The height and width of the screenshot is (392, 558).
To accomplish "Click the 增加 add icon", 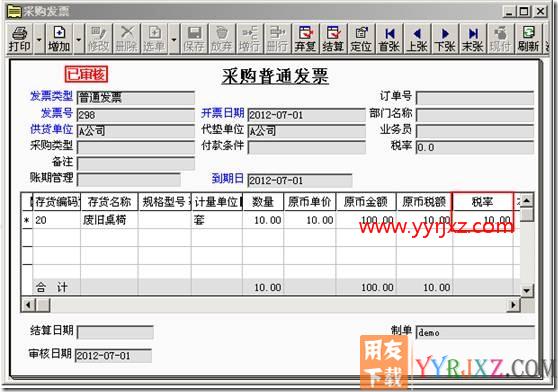I will pos(59,39).
